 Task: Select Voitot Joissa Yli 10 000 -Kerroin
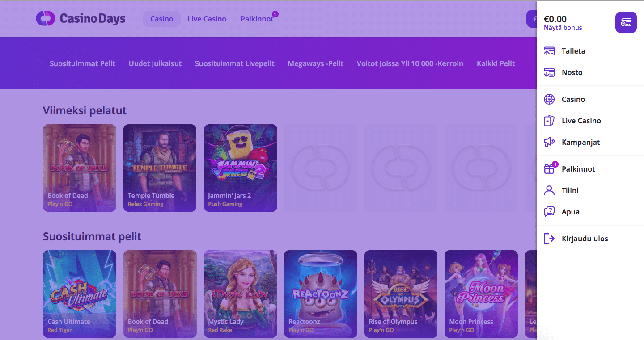pyautogui.click(x=410, y=63)
